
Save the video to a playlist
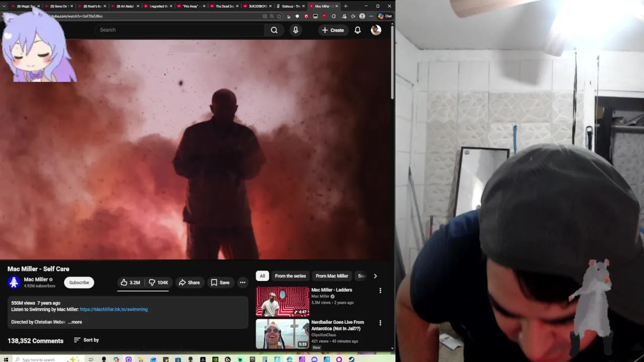tap(220, 283)
